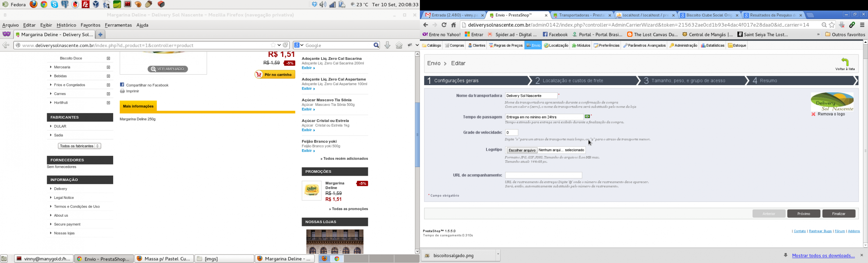Expand the Hortifruti category
The height and width of the screenshot is (263, 868).
109,103
